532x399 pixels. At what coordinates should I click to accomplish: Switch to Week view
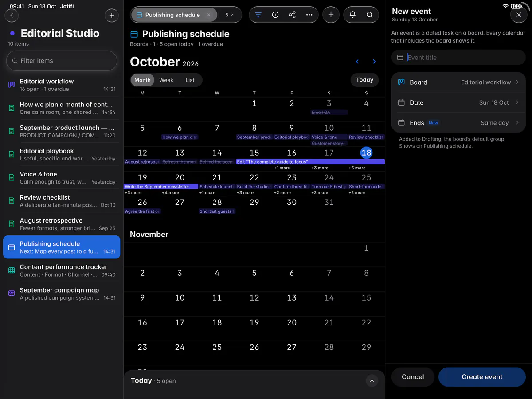point(166,80)
